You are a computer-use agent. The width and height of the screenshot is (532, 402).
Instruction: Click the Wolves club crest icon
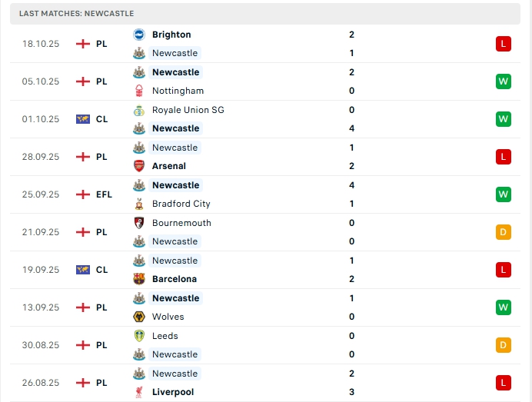(139, 317)
